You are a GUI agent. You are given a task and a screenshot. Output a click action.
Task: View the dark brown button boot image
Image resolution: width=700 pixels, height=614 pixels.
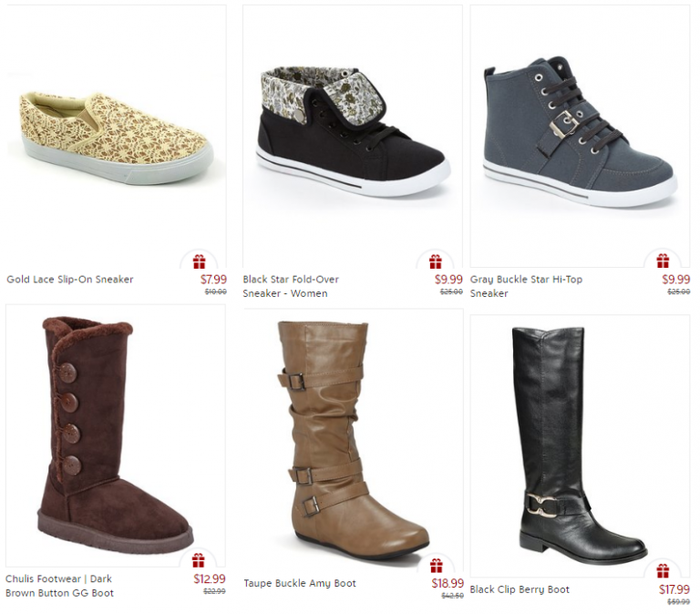116,435
